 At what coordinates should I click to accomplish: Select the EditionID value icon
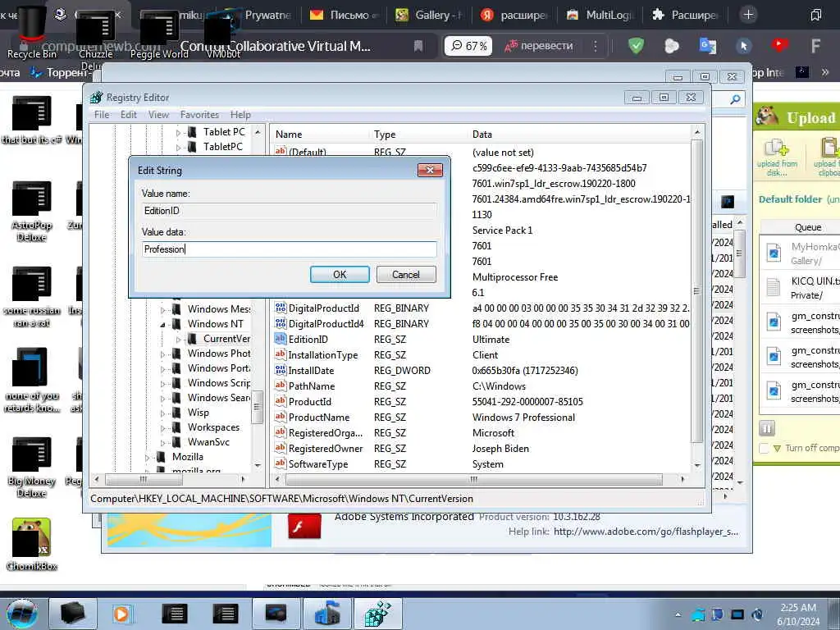tap(281, 339)
